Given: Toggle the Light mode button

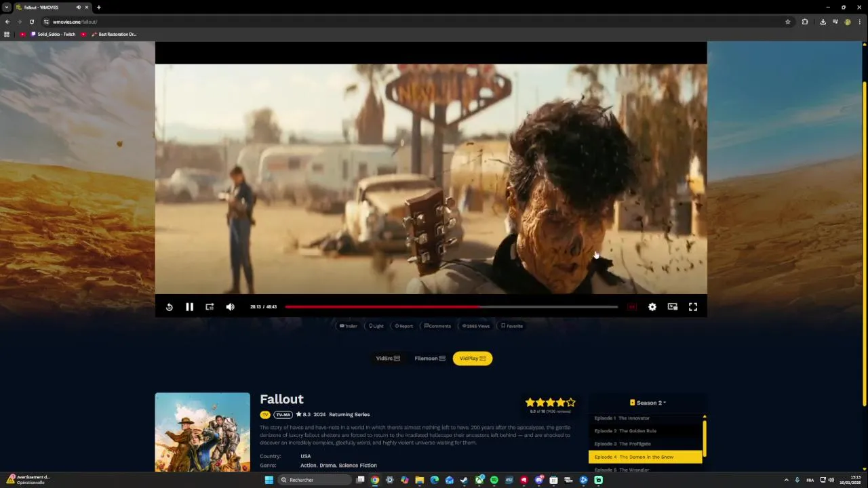Looking at the screenshot, I should [x=376, y=326].
